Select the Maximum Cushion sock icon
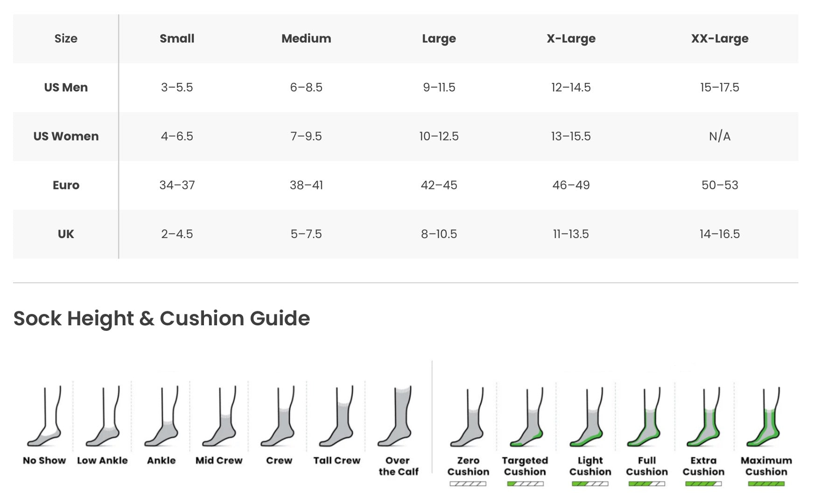Screen dimensions: 814x504 point(766,418)
